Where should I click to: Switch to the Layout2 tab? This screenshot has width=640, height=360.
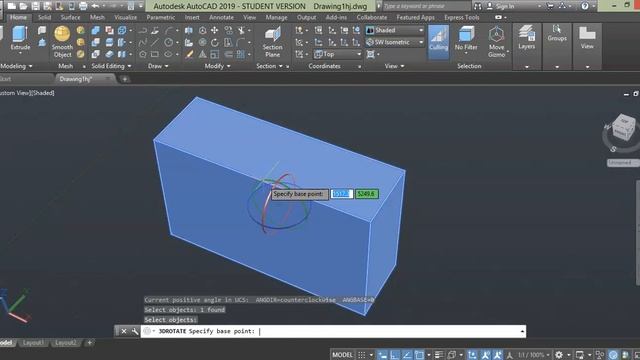point(66,343)
